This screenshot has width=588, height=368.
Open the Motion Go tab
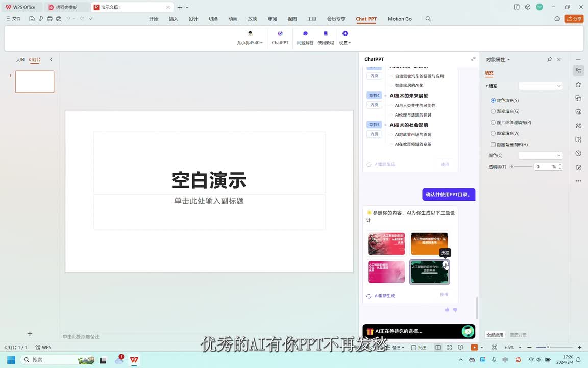400,19
